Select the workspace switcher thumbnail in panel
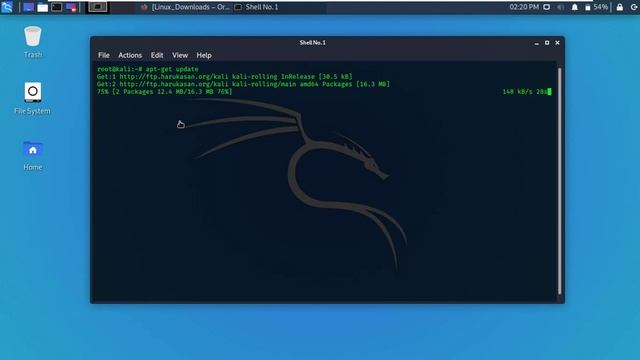 tap(98, 7)
